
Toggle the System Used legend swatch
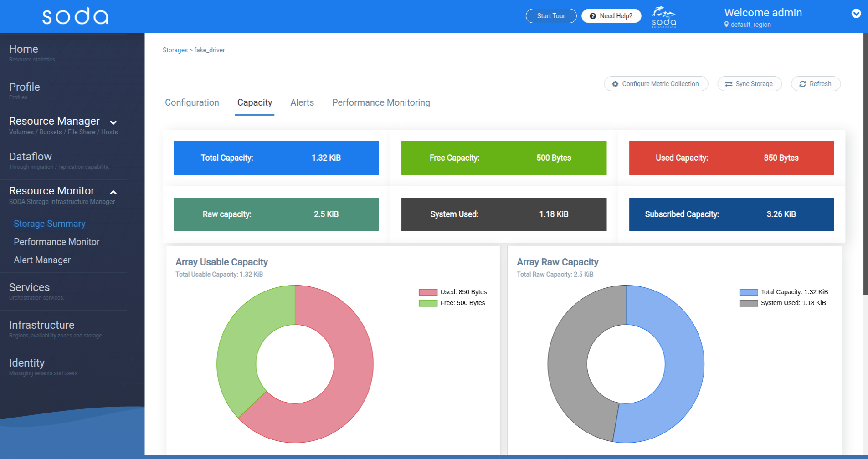(x=748, y=303)
